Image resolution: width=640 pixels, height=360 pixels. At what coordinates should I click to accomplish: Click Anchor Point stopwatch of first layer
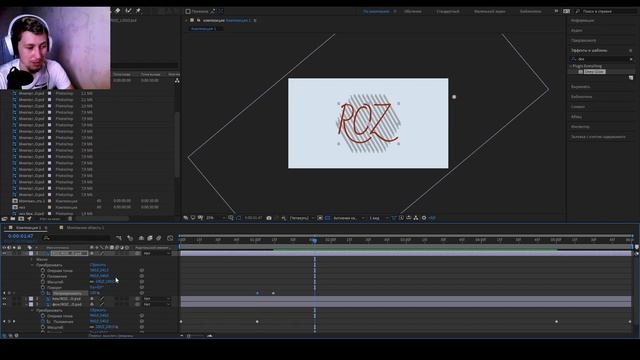43,271
